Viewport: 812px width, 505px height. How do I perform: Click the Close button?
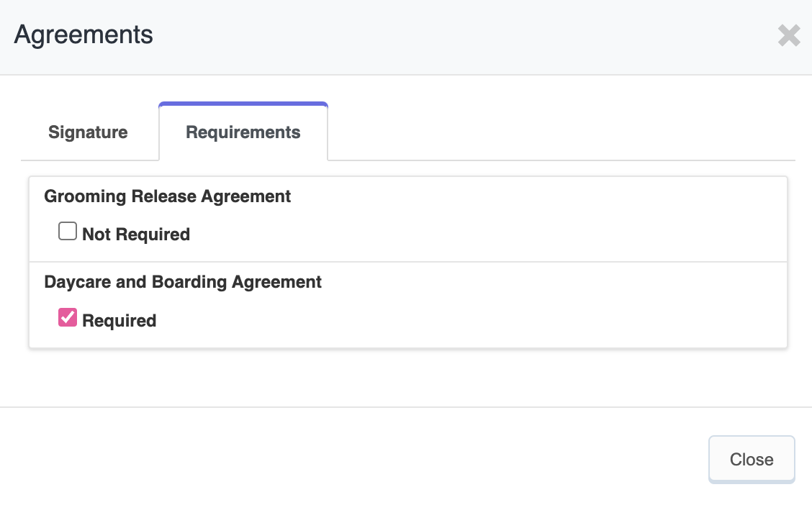click(x=752, y=460)
